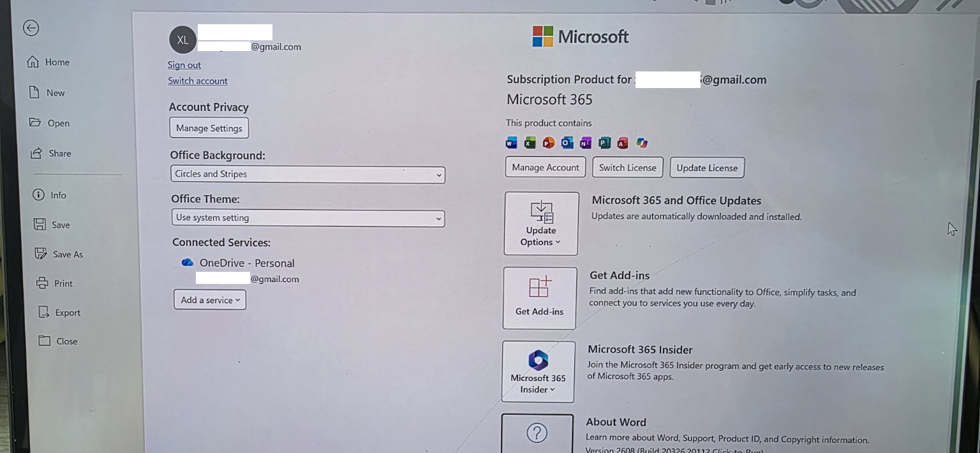Viewport: 980px width, 453px height.
Task: Select Print in the sidebar
Action: (54, 283)
